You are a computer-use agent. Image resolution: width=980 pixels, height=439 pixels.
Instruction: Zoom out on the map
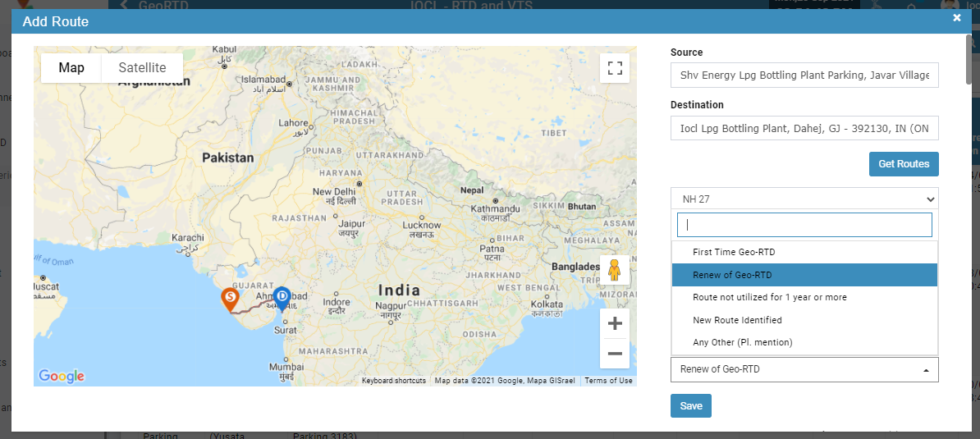pos(615,354)
